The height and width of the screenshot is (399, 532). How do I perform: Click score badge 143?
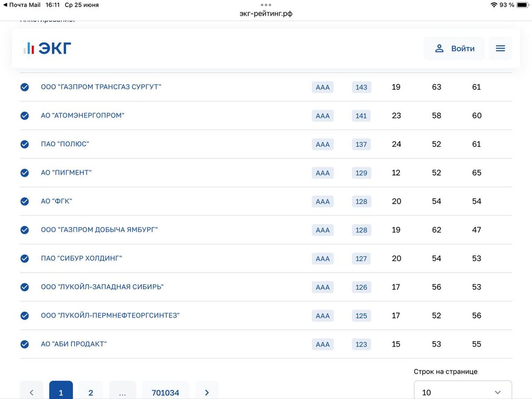point(361,87)
